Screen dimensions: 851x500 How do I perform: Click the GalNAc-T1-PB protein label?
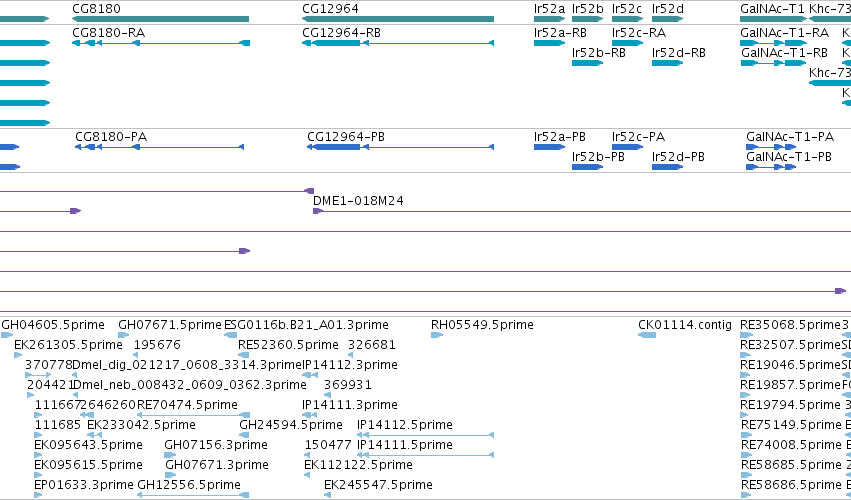pos(789,156)
